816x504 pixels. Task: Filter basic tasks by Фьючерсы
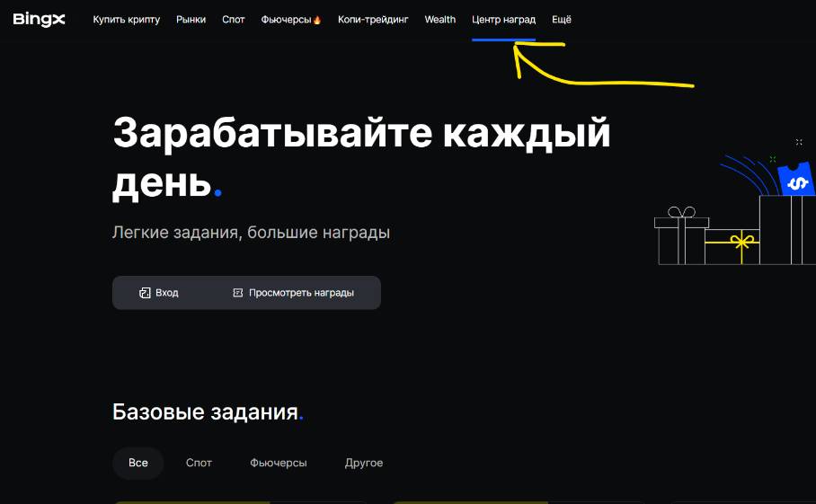tap(279, 463)
